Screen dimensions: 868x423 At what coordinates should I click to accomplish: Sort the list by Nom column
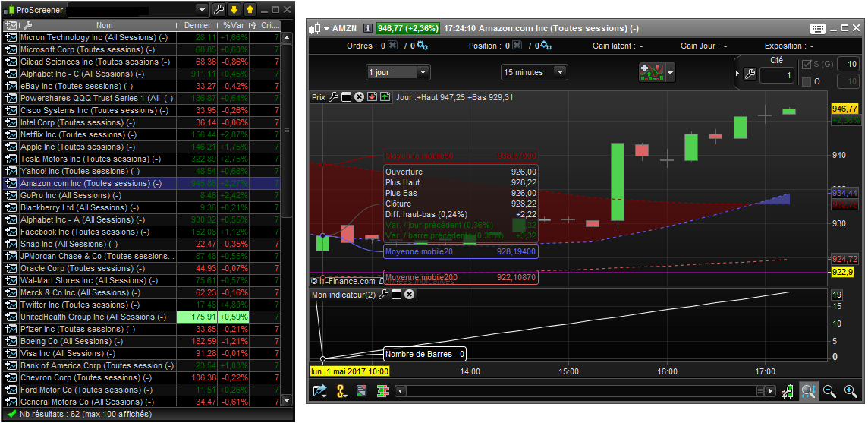[104, 26]
